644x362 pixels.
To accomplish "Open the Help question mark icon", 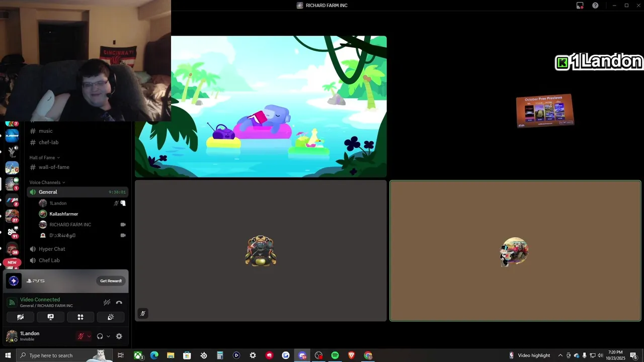I will [595, 6].
